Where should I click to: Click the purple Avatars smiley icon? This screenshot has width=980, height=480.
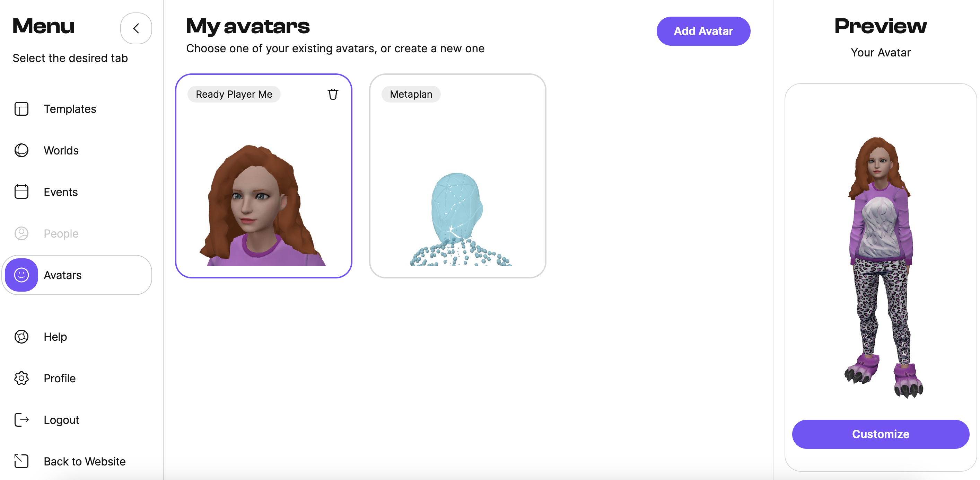pos(21,275)
